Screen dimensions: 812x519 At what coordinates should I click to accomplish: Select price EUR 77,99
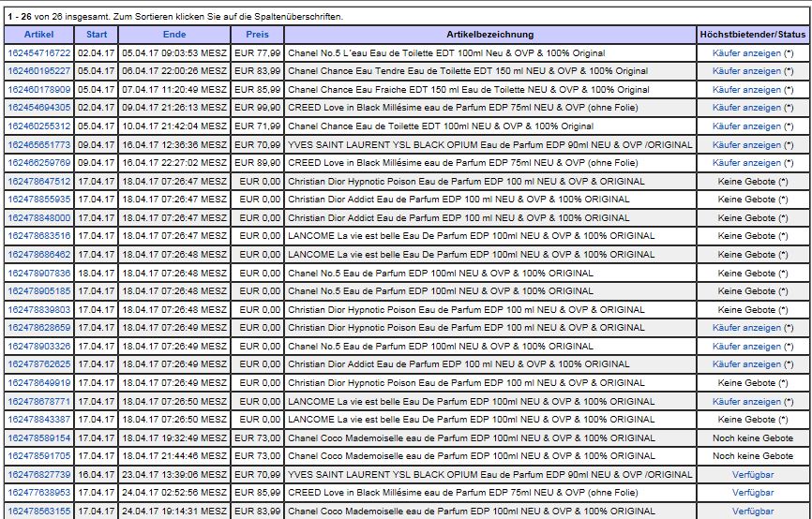257,53
